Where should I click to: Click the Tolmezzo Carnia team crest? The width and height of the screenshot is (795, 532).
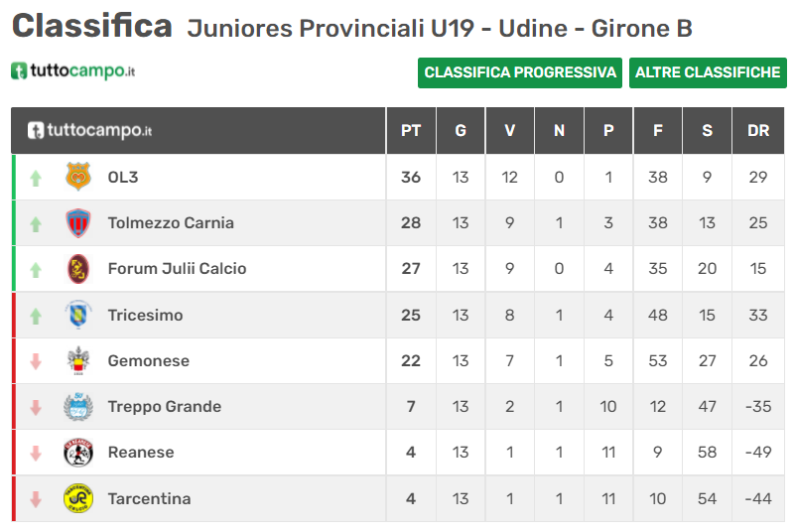[x=77, y=223]
